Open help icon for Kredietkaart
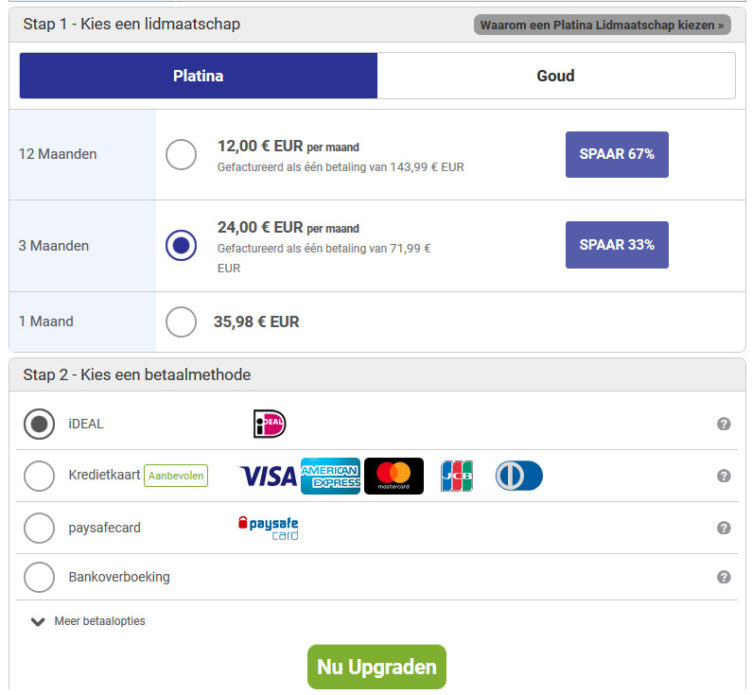Image resolution: width=752 pixels, height=695 pixels. tap(724, 476)
